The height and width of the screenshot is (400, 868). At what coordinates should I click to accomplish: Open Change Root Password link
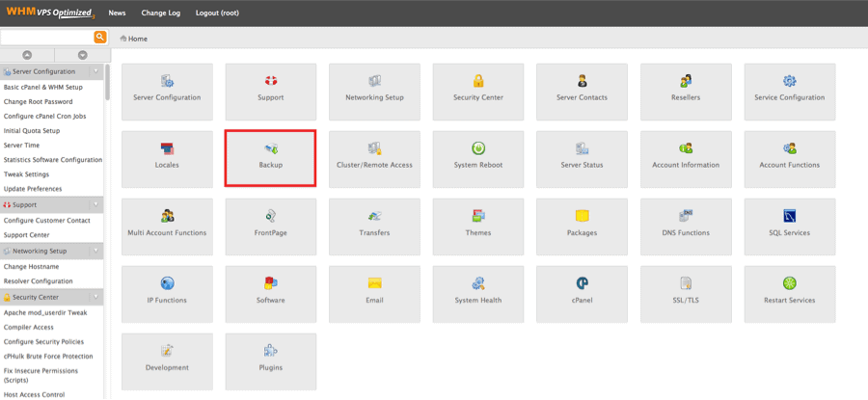tap(39, 102)
